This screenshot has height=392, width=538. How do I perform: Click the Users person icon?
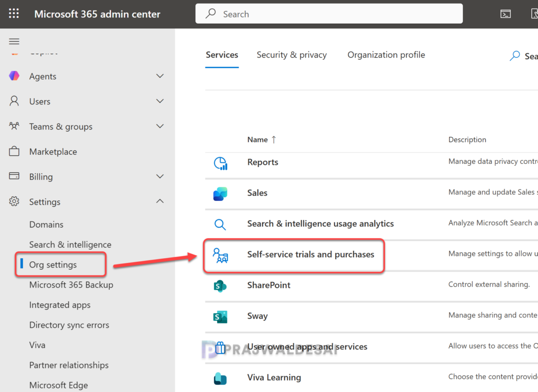coord(14,101)
